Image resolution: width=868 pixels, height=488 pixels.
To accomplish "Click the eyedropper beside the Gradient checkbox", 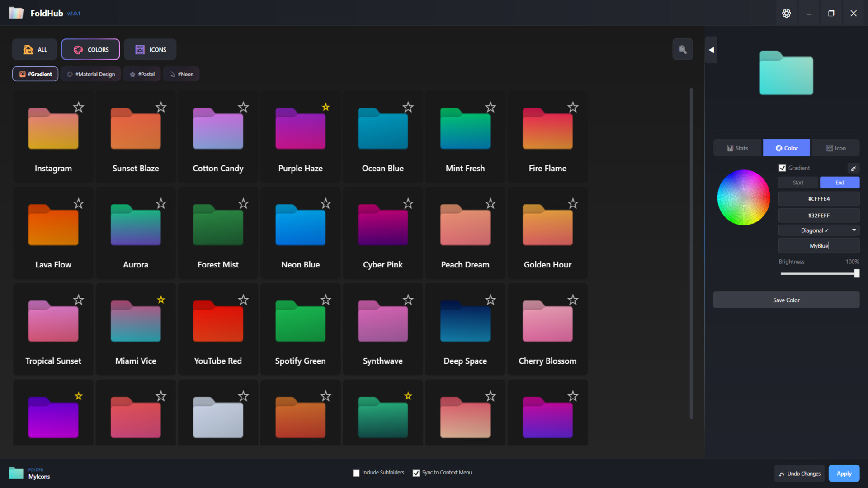I will click(854, 168).
